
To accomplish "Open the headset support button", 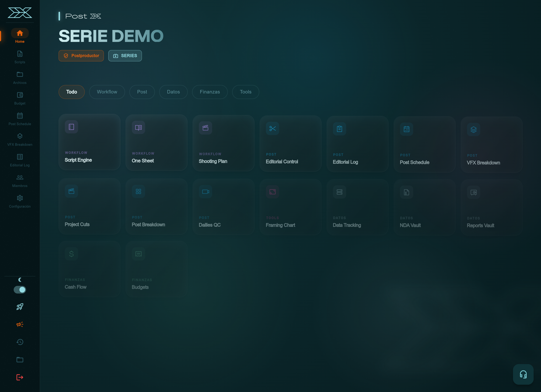I will (523, 374).
